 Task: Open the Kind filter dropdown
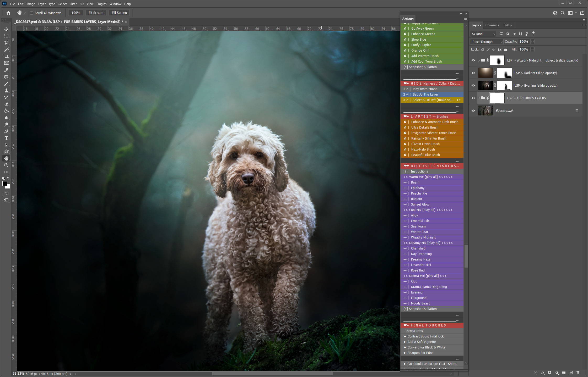coord(483,34)
